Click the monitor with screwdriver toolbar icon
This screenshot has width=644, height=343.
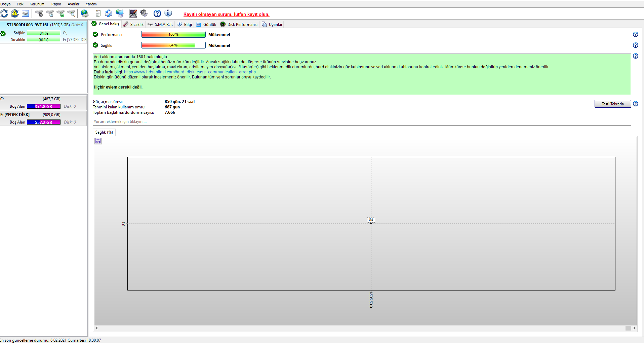133,13
